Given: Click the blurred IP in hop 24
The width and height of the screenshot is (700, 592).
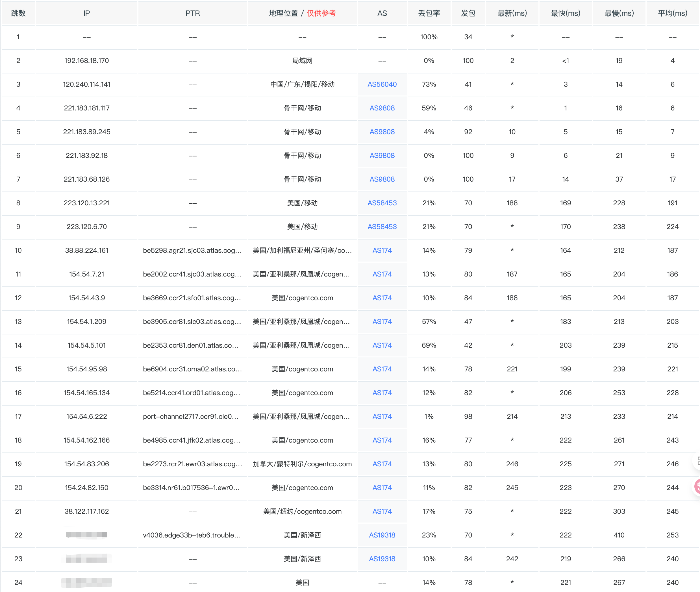Looking at the screenshot, I should click(86, 583).
